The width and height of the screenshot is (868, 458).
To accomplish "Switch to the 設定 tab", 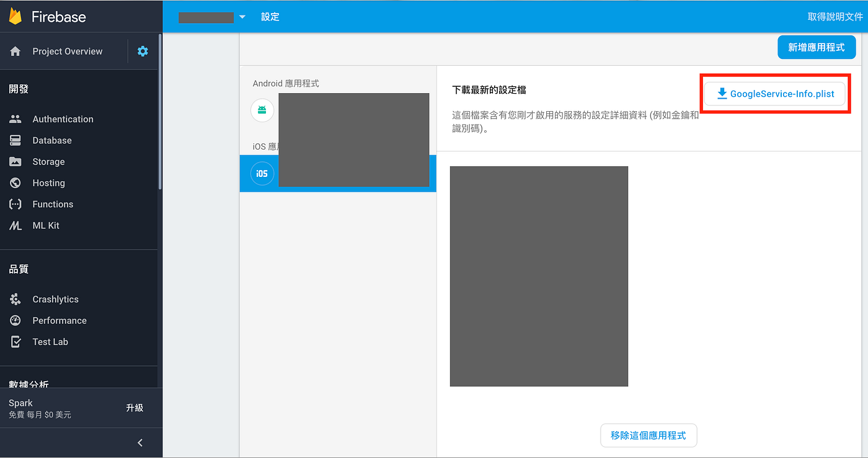I will tap(270, 17).
